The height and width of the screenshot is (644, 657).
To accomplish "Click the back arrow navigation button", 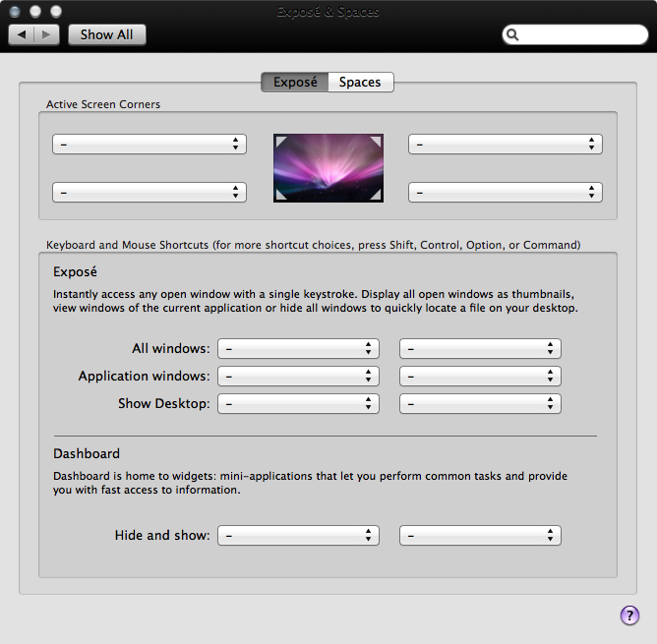I will pyautogui.click(x=21, y=34).
